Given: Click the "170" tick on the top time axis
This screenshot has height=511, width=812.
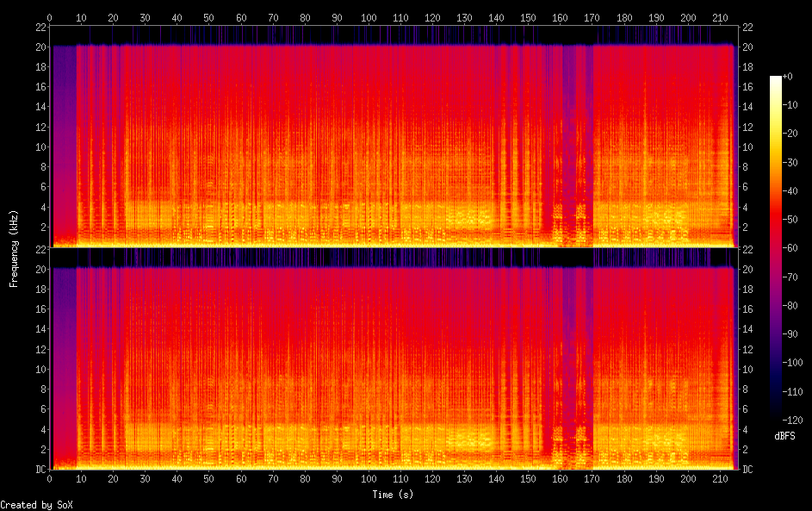Looking at the screenshot, I should click(x=592, y=17).
